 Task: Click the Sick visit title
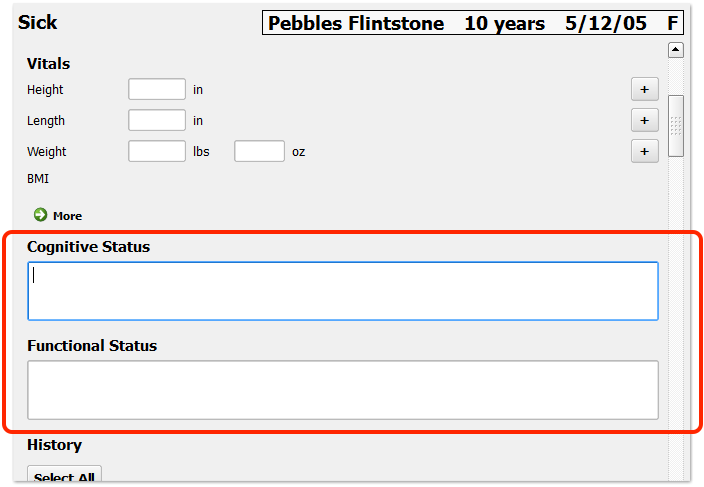pos(38,22)
